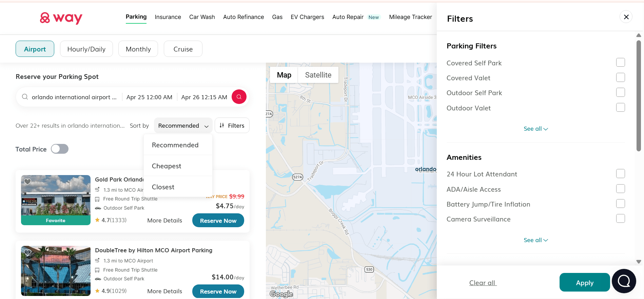Change check-in date Apr 25 12:00 AM
The image size is (644, 299).
click(149, 97)
